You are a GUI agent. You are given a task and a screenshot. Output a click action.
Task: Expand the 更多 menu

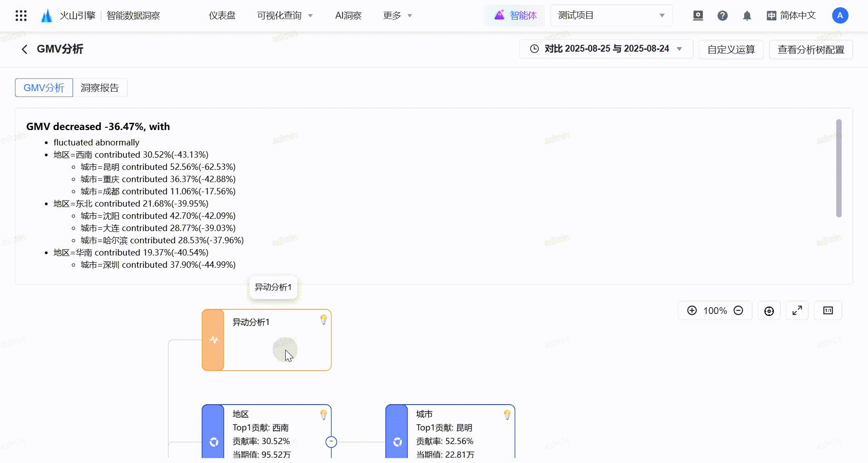click(x=397, y=15)
